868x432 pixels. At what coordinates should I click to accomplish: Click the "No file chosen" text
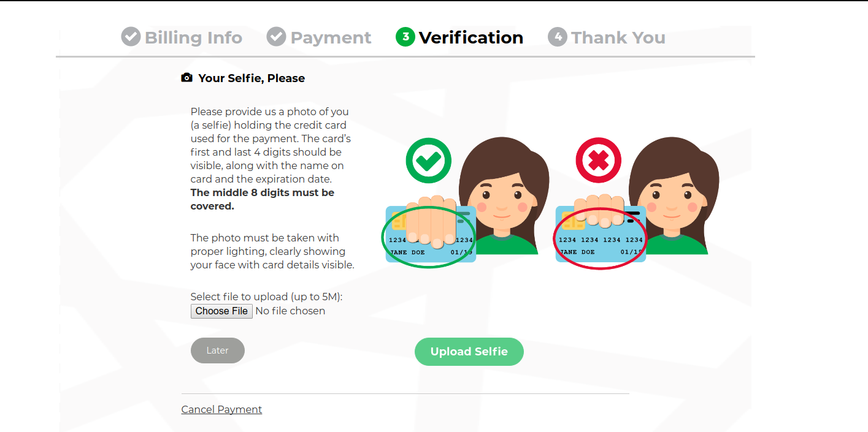click(290, 311)
